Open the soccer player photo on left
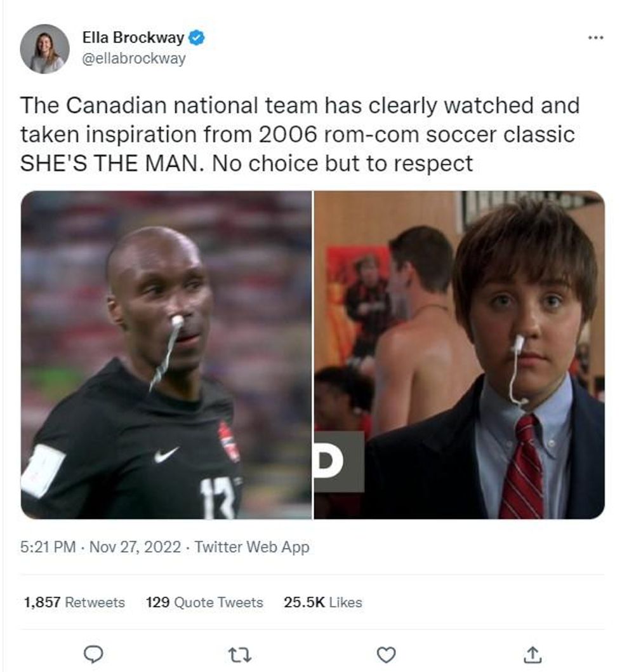Screen dimensions: 622x672 pyautogui.click(x=167, y=355)
